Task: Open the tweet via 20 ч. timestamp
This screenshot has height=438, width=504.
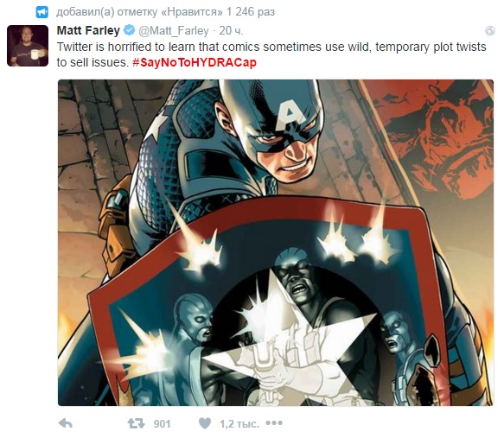Action: click(x=231, y=31)
